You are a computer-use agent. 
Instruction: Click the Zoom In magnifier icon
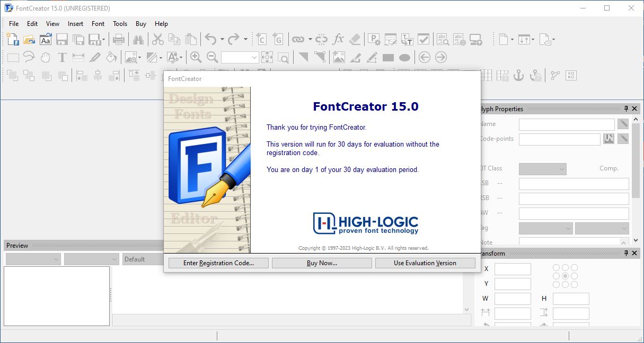click(x=196, y=57)
